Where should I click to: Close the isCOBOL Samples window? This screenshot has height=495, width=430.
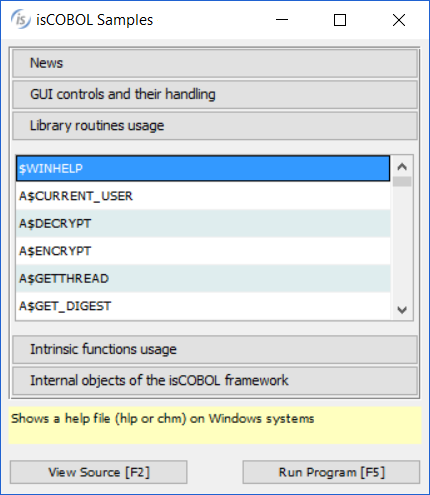point(399,20)
